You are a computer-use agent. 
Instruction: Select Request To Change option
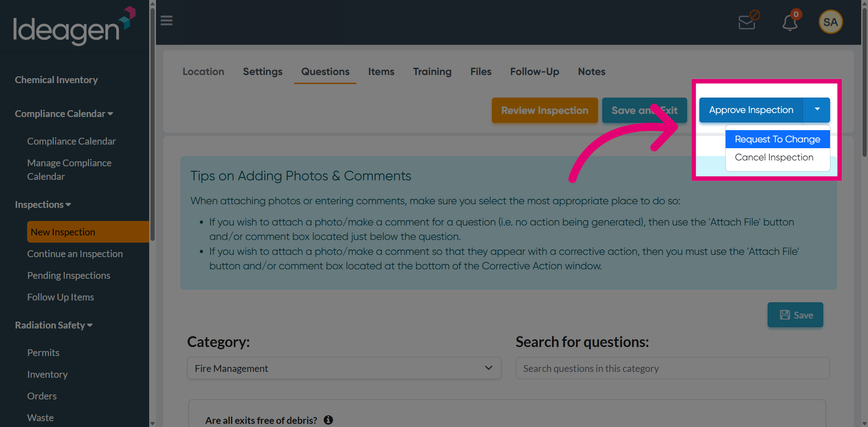(x=778, y=139)
